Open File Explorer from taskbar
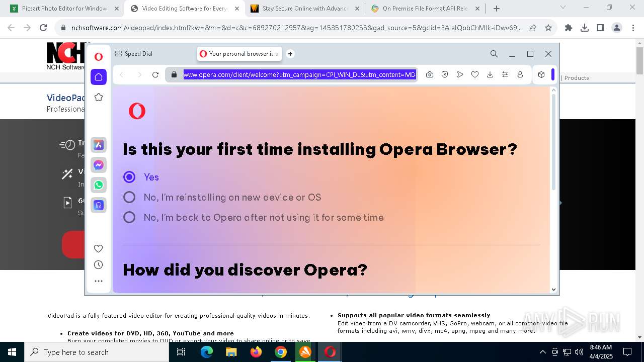Image resolution: width=644 pixels, height=362 pixels. 231,352
